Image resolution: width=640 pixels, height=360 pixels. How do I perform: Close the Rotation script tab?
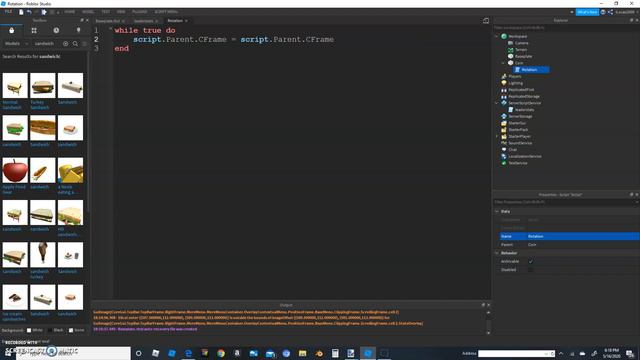pyautogui.click(x=187, y=21)
